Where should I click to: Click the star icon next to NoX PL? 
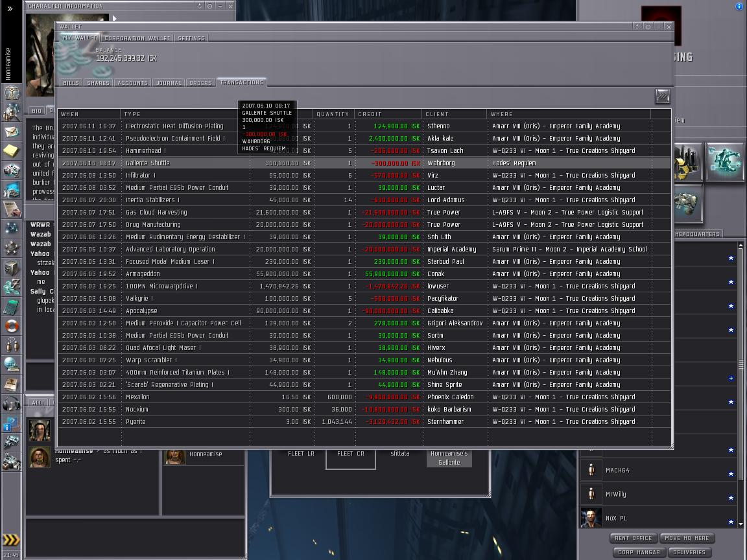(731, 522)
